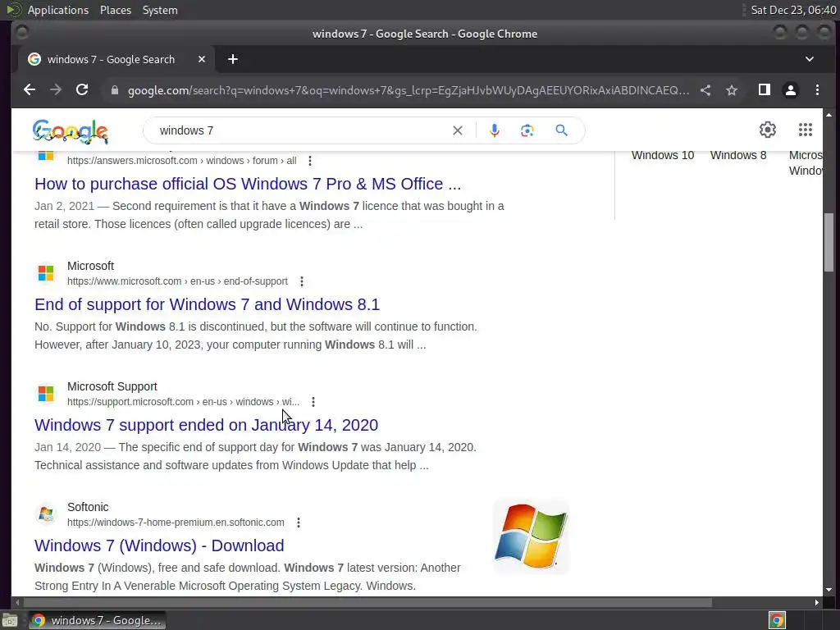The width and height of the screenshot is (840, 630).
Task: Expand the tab search dropdown arrow
Action: pyautogui.click(x=810, y=59)
